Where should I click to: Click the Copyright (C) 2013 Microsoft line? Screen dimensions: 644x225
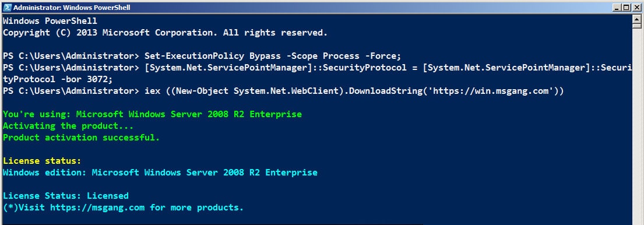click(x=165, y=33)
